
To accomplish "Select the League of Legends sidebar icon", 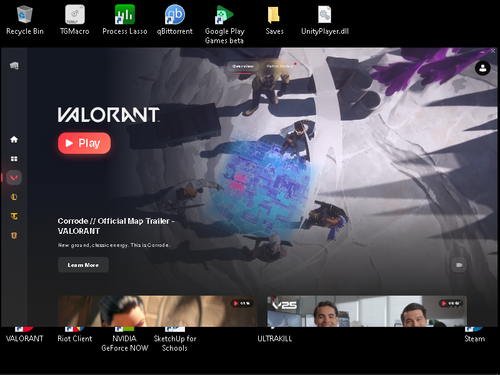I will click(x=14, y=197).
